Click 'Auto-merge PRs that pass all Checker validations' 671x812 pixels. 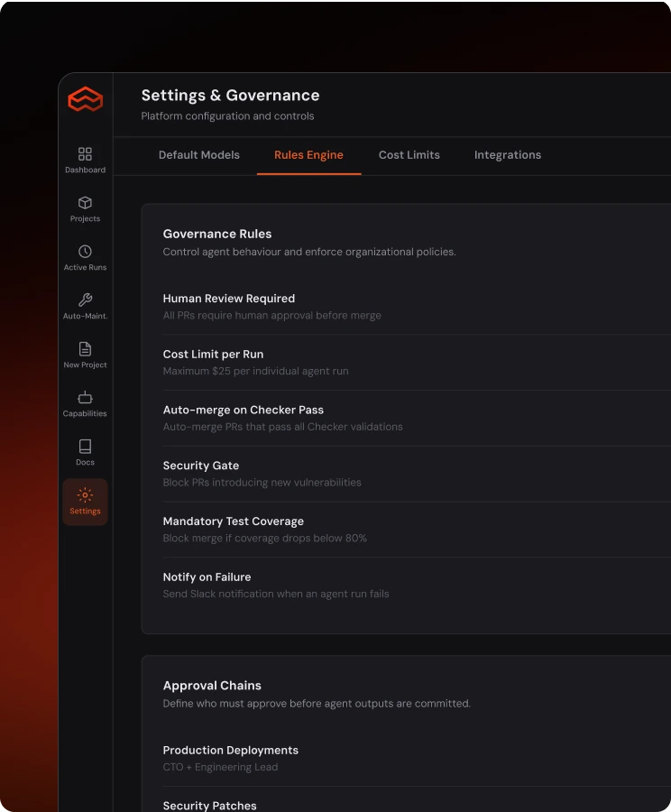pyautogui.click(x=282, y=427)
